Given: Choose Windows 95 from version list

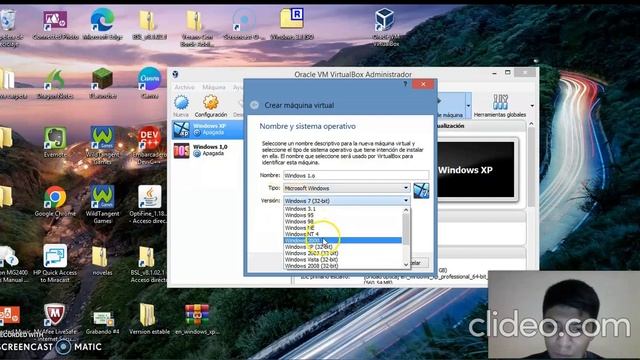Looking at the screenshot, I should click(x=342, y=215).
